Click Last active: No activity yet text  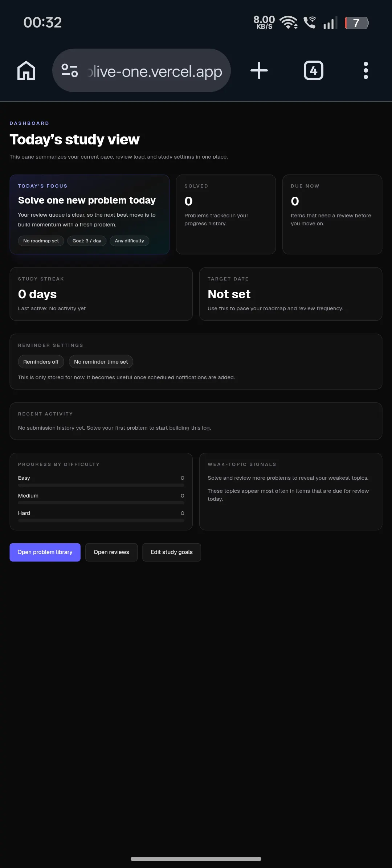tap(52, 308)
